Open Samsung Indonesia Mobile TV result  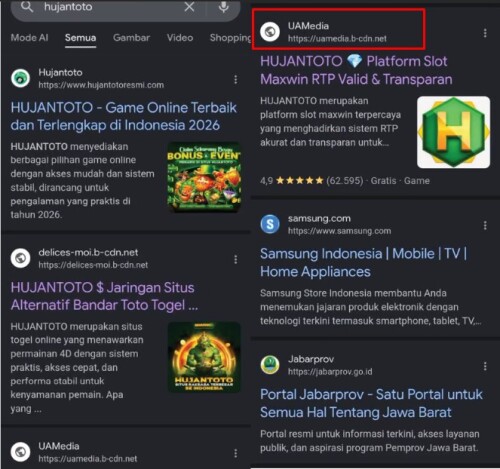click(x=363, y=263)
